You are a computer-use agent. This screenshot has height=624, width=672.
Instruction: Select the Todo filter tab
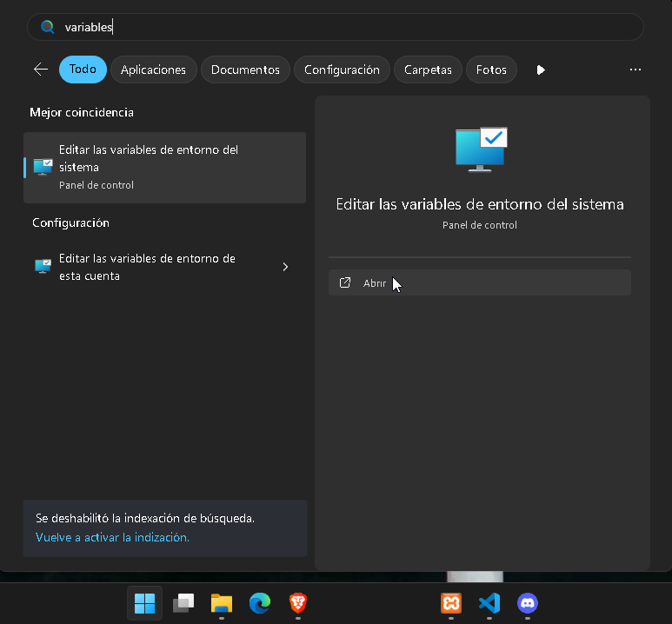[x=83, y=70]
